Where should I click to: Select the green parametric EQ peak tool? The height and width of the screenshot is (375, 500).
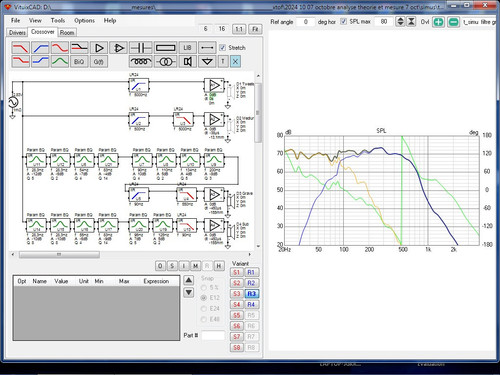click(60, 61)
